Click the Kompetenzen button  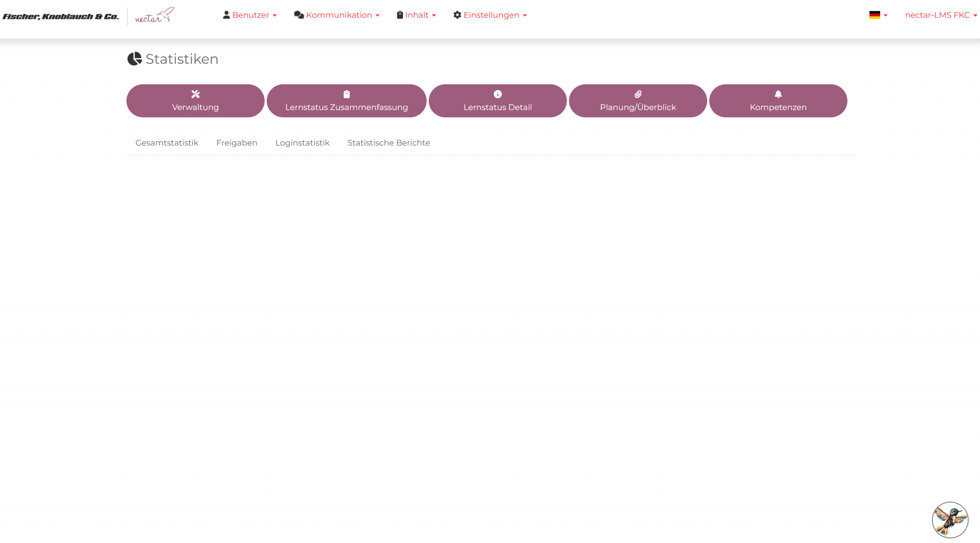pos(777,101)
